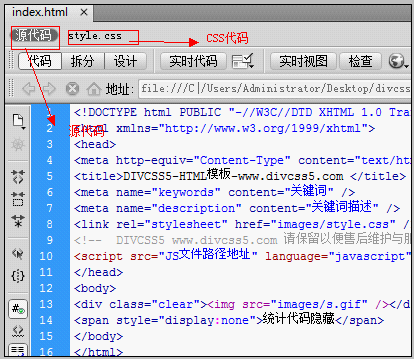The width and height of the screenshot is (415, 360).
Task: Click the Expand All icon
Action: click(18, 221)
